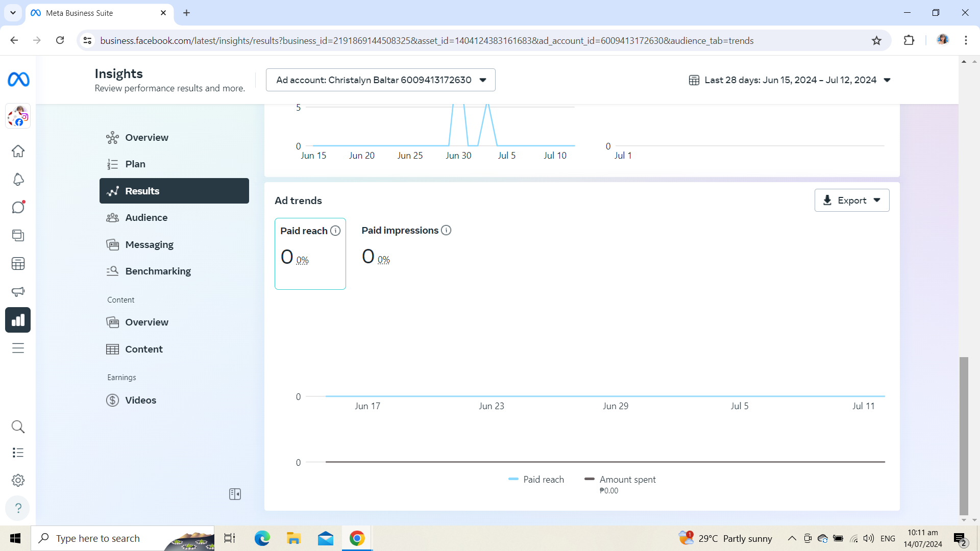Collapse the navigation panel toggle icon

tap(235, 494)
